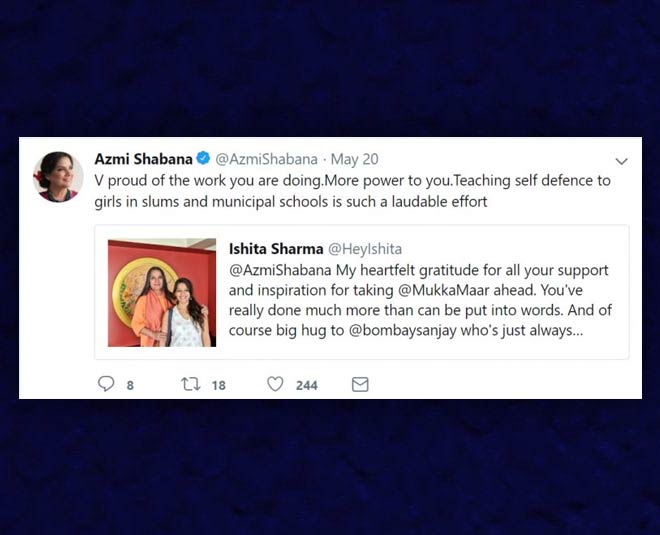Retweet using the retweet arrows icon
The height and width of the screenshot is (535, 660).
(x=190, y=384)
